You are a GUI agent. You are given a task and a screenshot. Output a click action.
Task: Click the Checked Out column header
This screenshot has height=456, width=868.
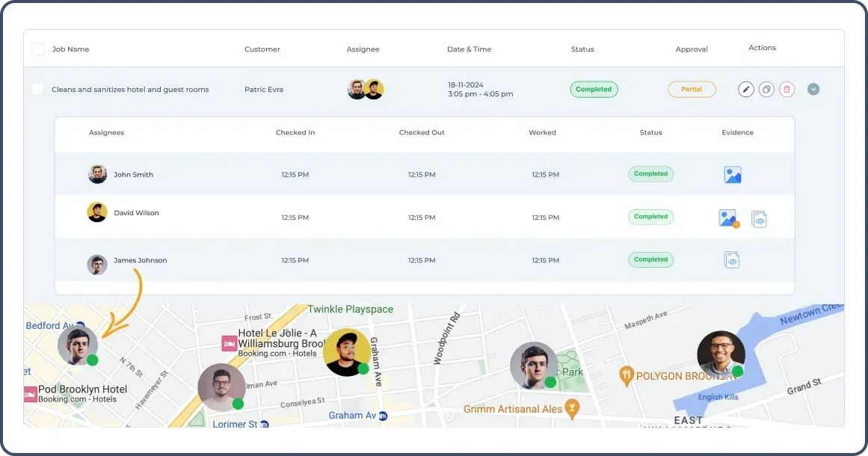tap(421, 132)
